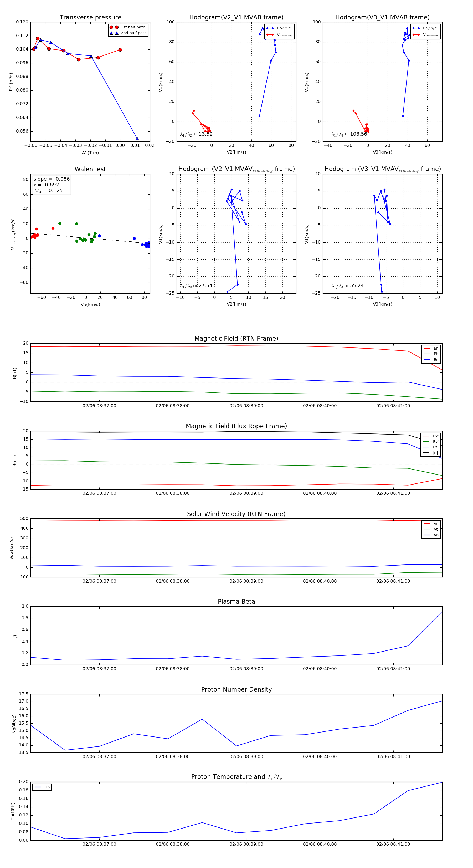Select the "Bt" legend entry
This screenshot has width=473, height=868.
[431, 354]
